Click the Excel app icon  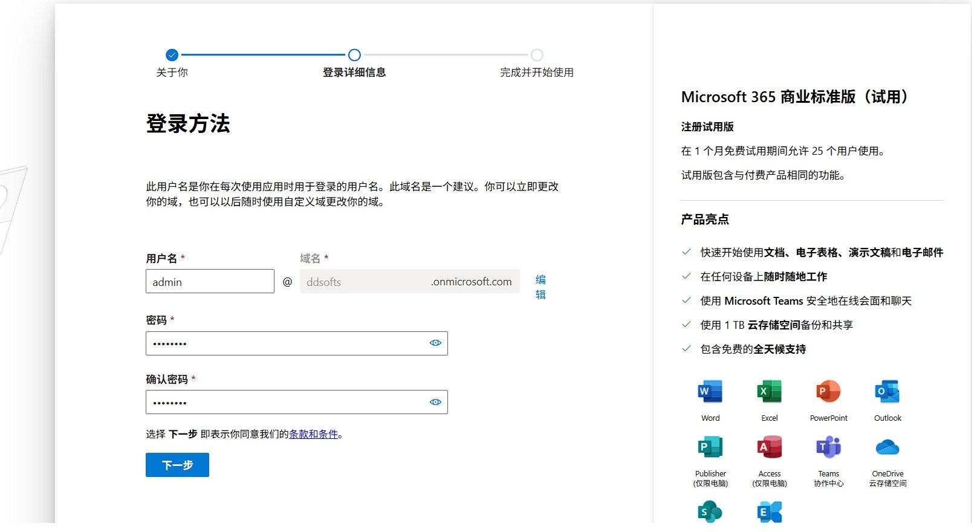click(769, 392)
